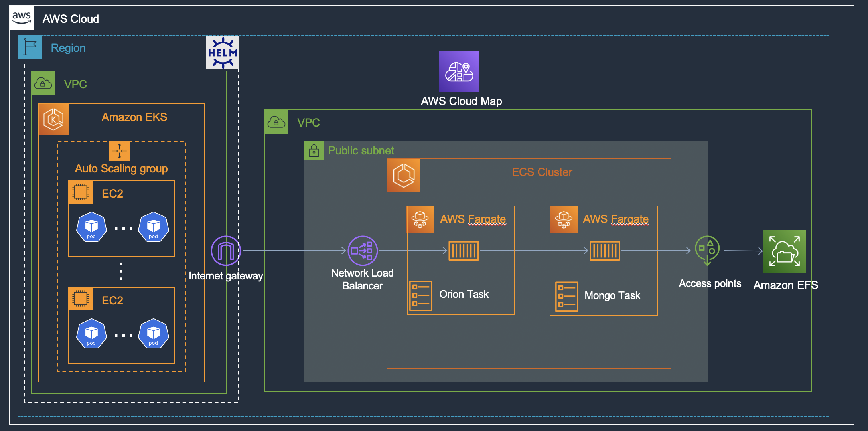The width and height of the screenshot is (868, 431).
Task: Click the Auto Scaling group icon
Action: pyautogui.click(x=119, y=151)
